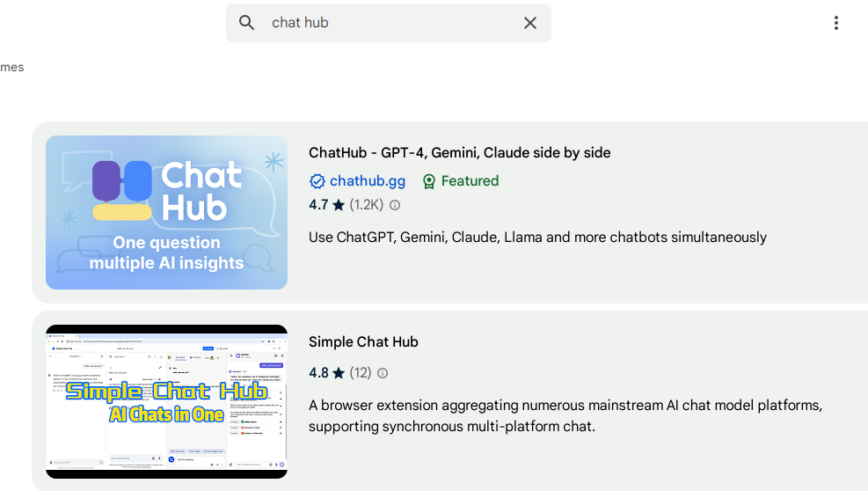Image resolution: width=868 pixels, height=491 pixels.
Task: Click the (1.2K) review count
Action: point(367,205)
